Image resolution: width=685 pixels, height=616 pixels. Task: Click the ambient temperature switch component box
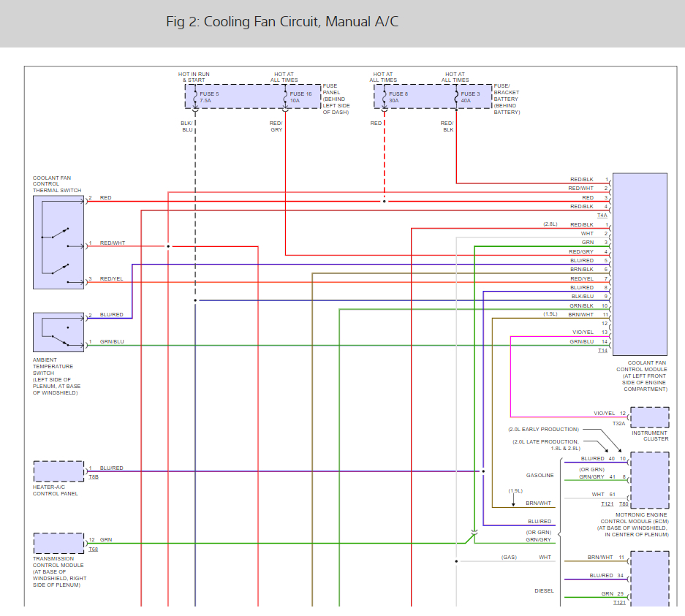point(58,332)
